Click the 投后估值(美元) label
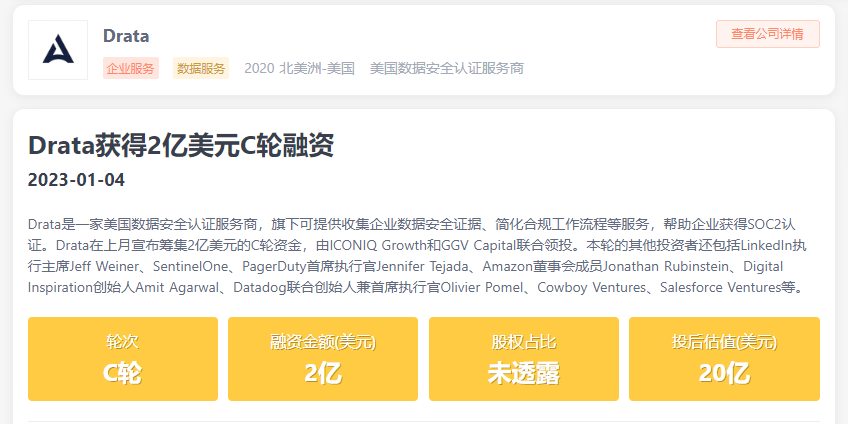Screen dimensions: 848x424 [x=724, y=342]
